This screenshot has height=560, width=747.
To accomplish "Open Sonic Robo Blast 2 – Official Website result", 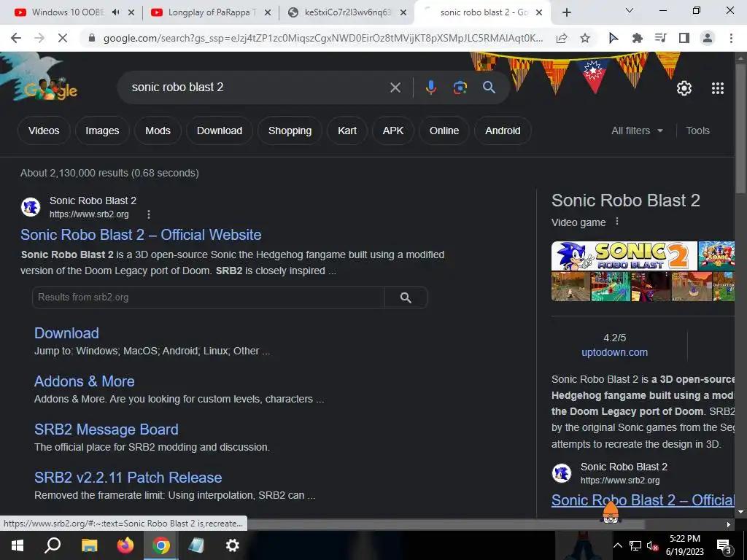I will pos(141,235).
